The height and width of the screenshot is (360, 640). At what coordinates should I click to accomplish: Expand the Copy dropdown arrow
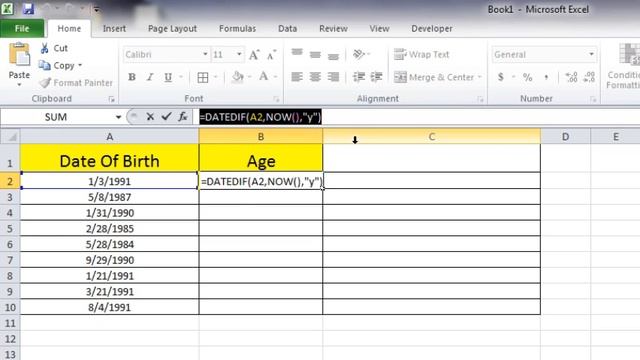click(80, 65)
